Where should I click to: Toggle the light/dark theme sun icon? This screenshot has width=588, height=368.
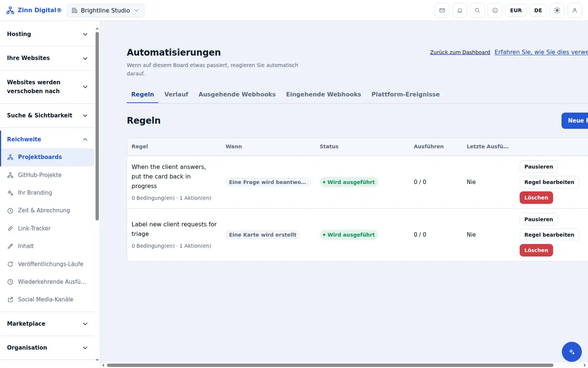click(x=557, y=10)
